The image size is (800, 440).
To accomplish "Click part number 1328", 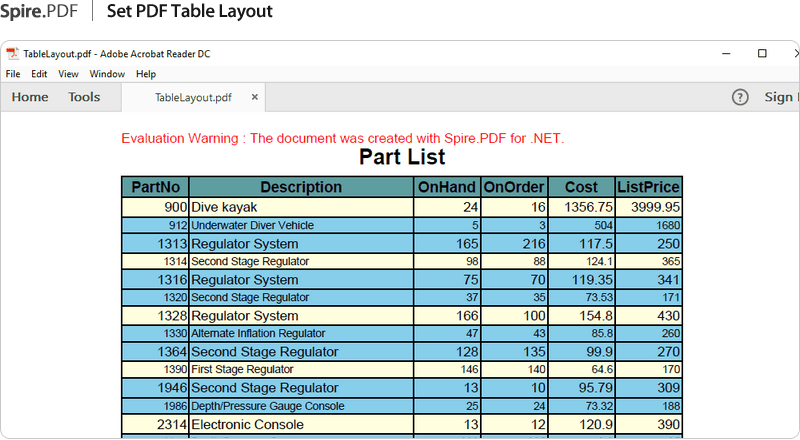I will coord(172,315).
